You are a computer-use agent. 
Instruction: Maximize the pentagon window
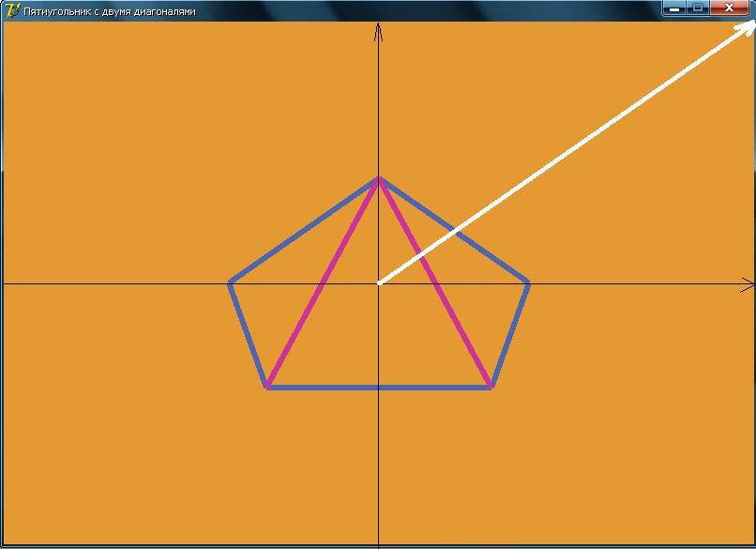[x=697, y=8]
